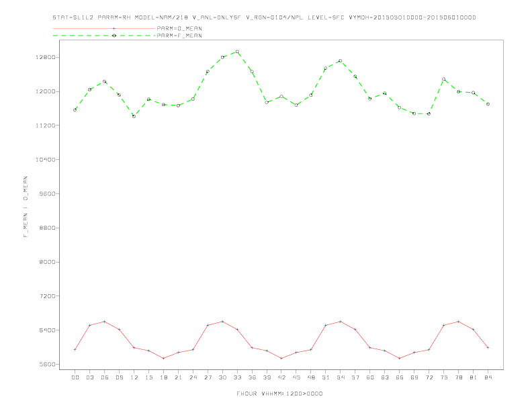Image resolution: width=532 pixels, height=411 pixels.
Task: Click y-axis tick label 12000
Action: coord(46,91)
